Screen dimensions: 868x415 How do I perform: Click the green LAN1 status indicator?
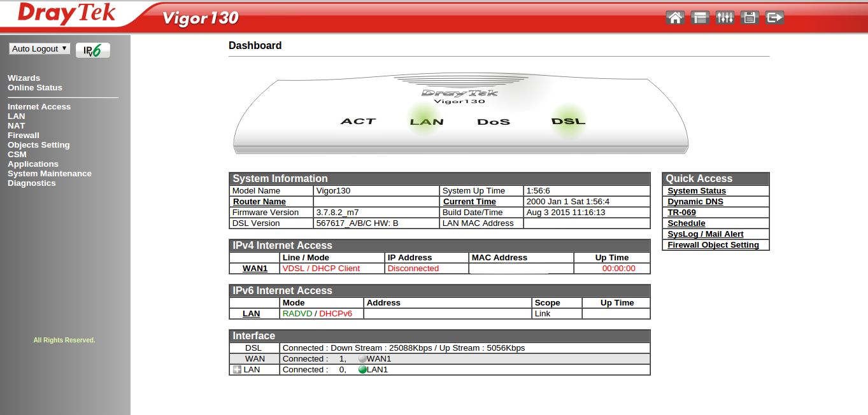tap(362, 370)
